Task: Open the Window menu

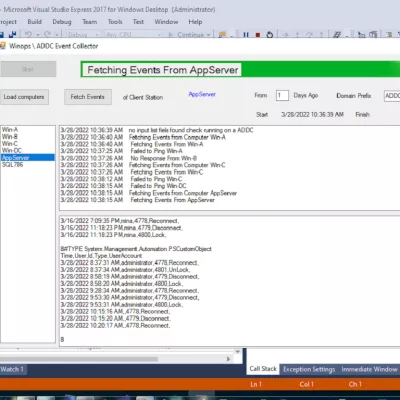Action: [166, 22]
